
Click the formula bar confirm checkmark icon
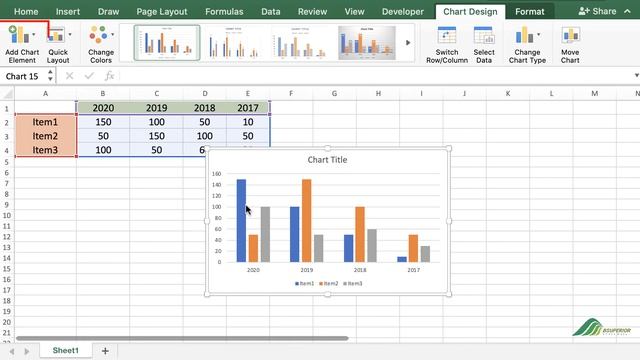pyautogui.click(x=89, y=76)
